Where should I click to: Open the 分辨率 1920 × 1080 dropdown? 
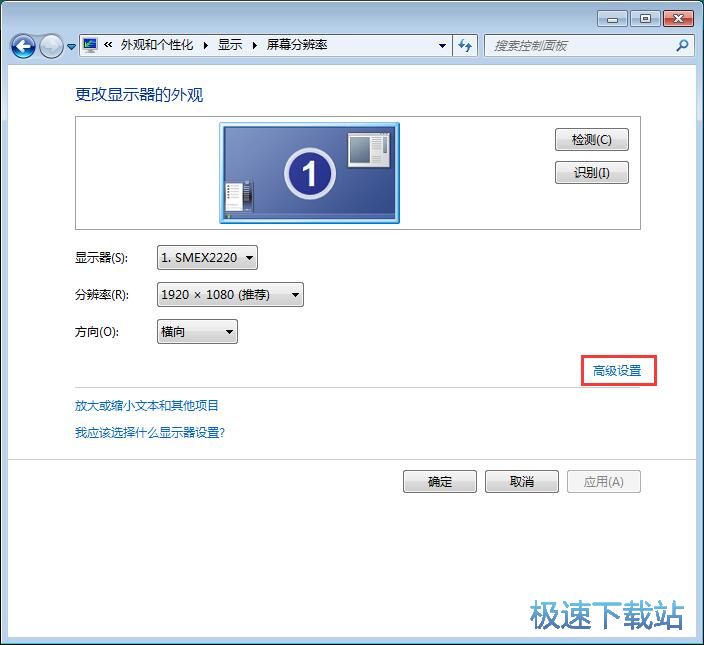(x=230, y=294)
